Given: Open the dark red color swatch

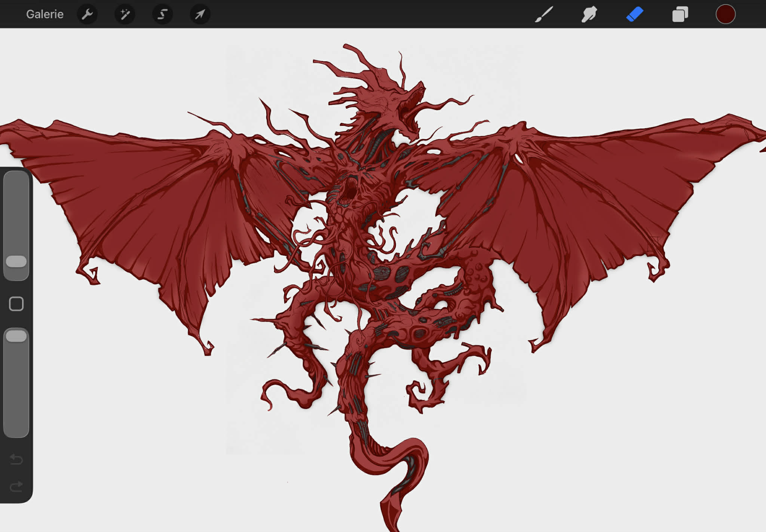Looking at the screenshot, I should point(725,15).
